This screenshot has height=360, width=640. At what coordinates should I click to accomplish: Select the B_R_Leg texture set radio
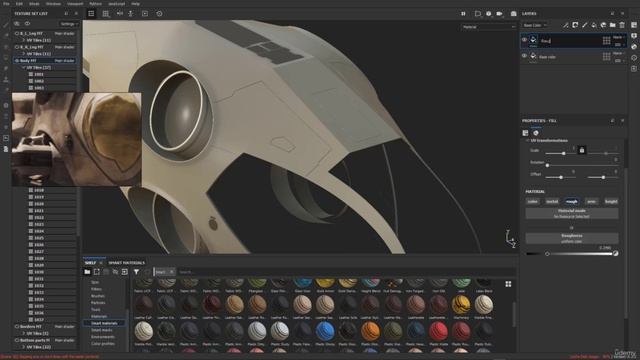tap(17, 47)
